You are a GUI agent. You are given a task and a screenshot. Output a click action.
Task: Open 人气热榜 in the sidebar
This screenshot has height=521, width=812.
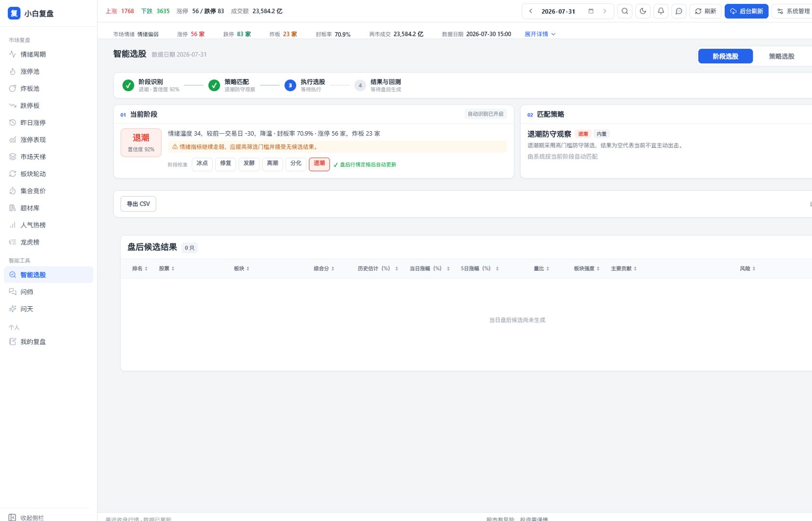coord(48,225)
